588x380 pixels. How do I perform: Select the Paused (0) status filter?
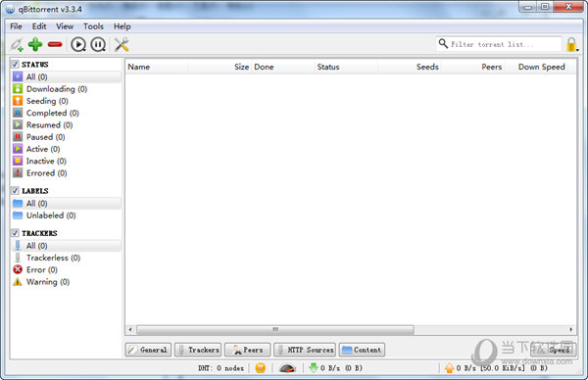[x=67, y=137]
